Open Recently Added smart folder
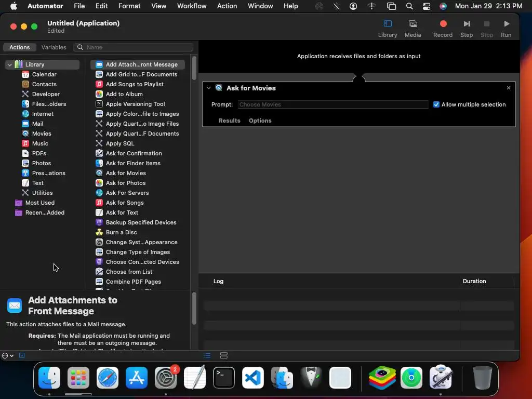Image resolution: width=532 pixels, height=399 pixels. coord(45,212)
